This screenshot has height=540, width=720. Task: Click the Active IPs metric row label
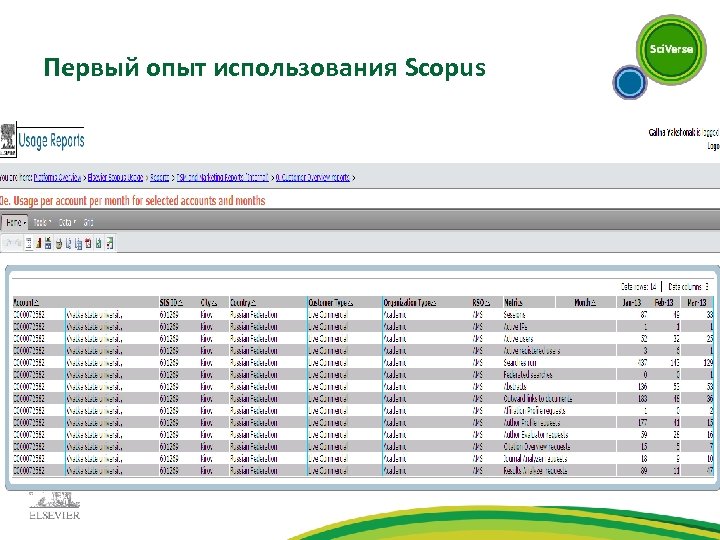click(515, 327)
